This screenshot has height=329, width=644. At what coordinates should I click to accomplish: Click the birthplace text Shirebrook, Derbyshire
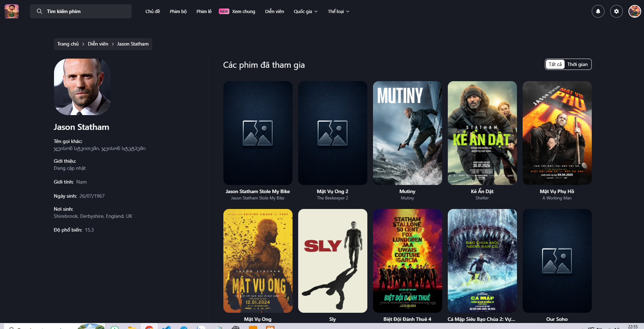[93, 216]
